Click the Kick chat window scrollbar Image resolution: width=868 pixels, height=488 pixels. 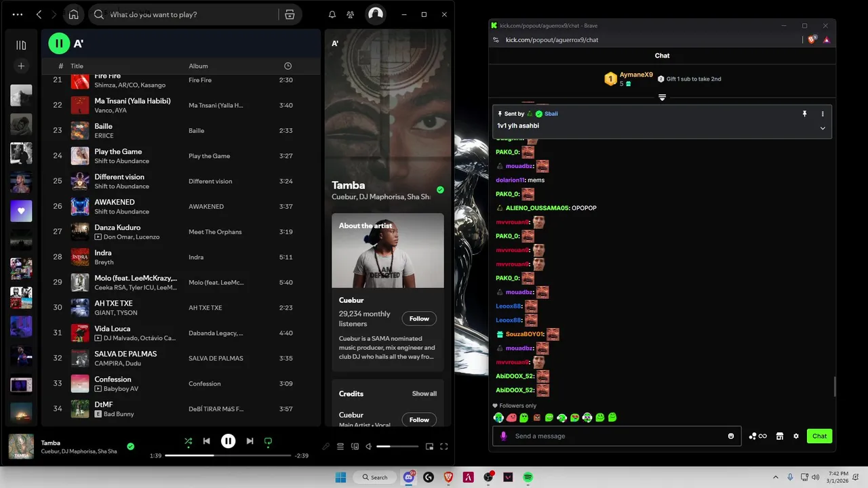(x=834, y=387)
